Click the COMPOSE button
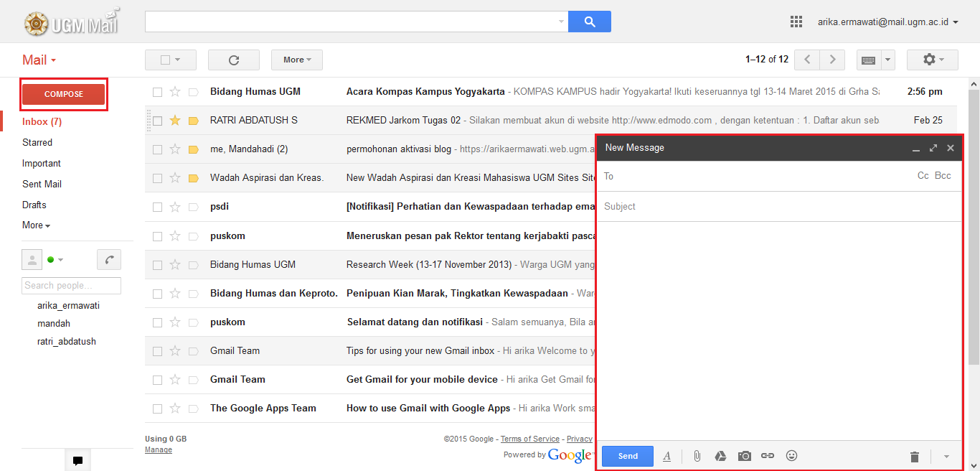This screenshot has height=471, width=980. [x=64, y=94]
